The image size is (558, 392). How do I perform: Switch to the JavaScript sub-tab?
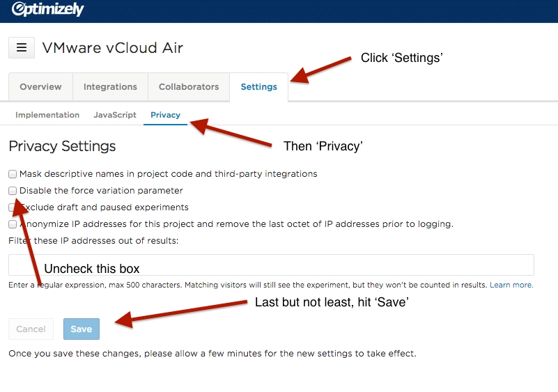coord(115,115)
